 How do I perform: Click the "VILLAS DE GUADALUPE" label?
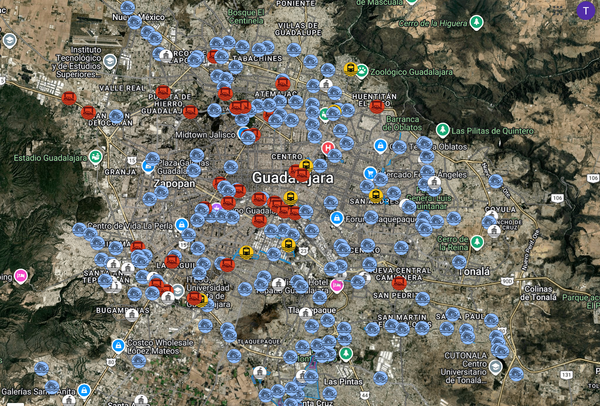tap(298, 29)
